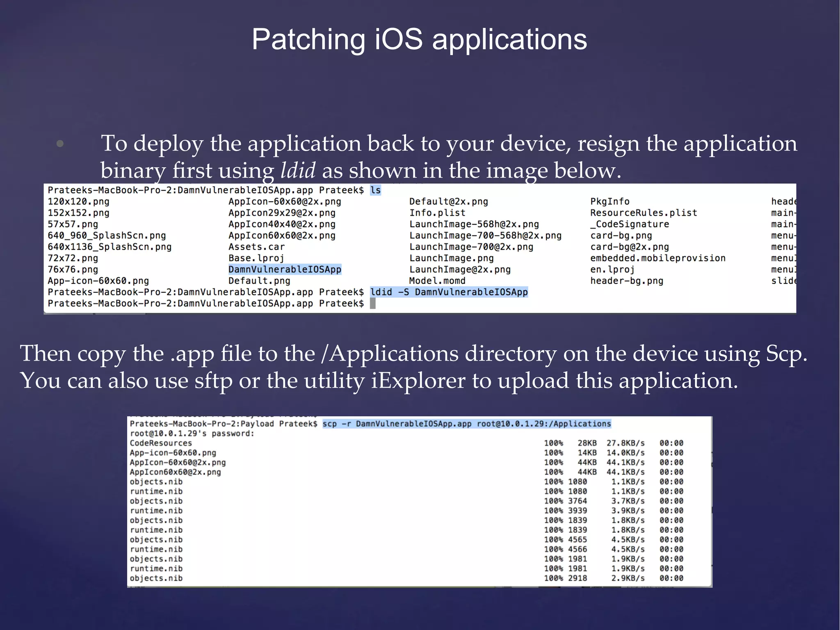Select '640_960_SplashScn.png' in the listing
840x630 pixels.
pyautogui.click(x=107, y=236)
